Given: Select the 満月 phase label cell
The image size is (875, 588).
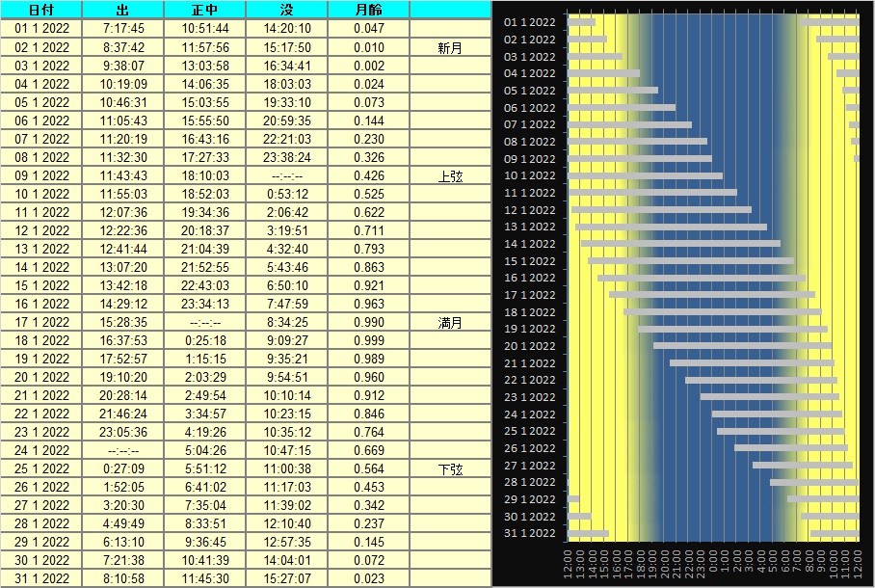Looking at the screenshot, I should [x=450, y=323].
